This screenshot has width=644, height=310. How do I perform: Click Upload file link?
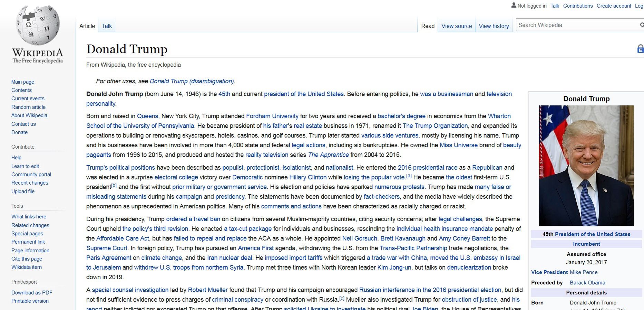[23, 191]
